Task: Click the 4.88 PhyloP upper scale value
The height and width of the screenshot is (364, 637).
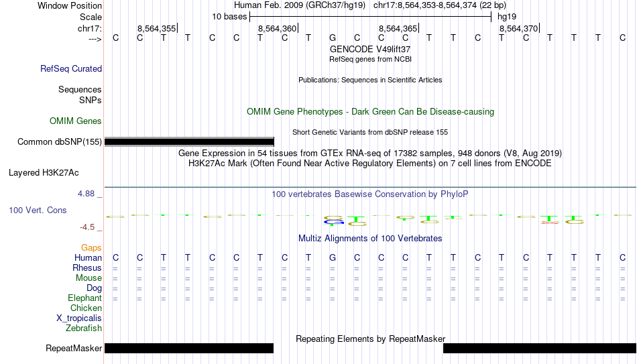Action: pos(86,194)
